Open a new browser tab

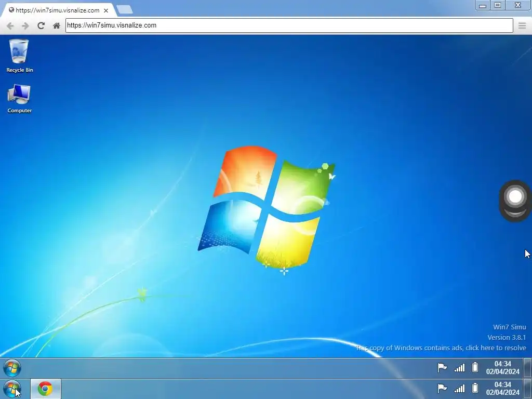tap(125, 9)
